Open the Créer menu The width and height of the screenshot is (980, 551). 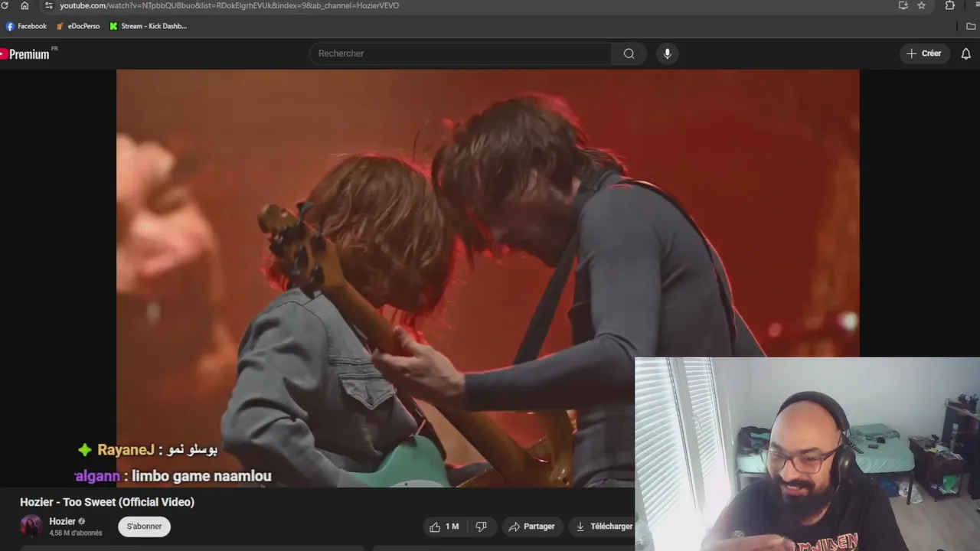point(924,54)
